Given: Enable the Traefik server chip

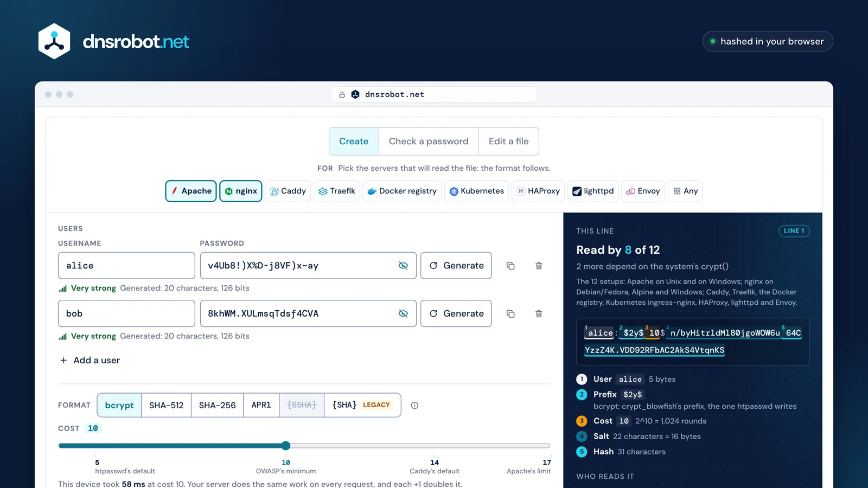Looking at the screenshot, I should (337, 191).
